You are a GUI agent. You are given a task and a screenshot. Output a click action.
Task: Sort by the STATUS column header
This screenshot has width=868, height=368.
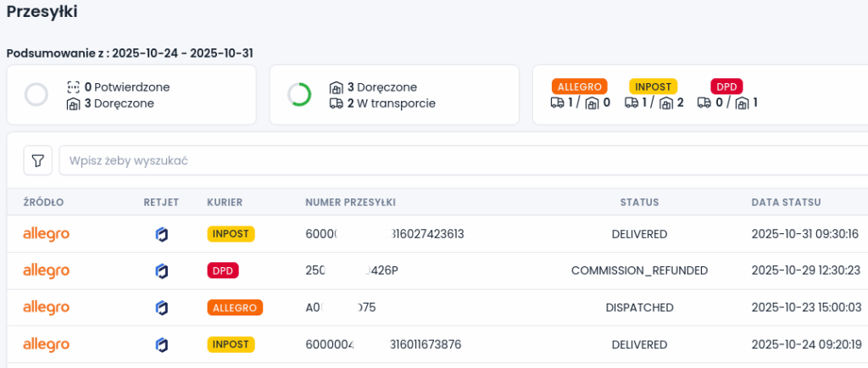639,203
